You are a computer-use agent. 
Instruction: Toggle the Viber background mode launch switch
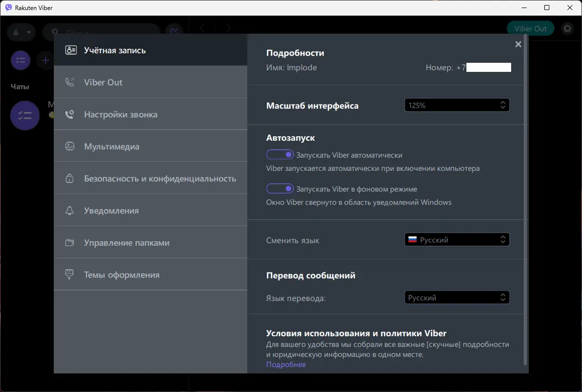(279, 188)
